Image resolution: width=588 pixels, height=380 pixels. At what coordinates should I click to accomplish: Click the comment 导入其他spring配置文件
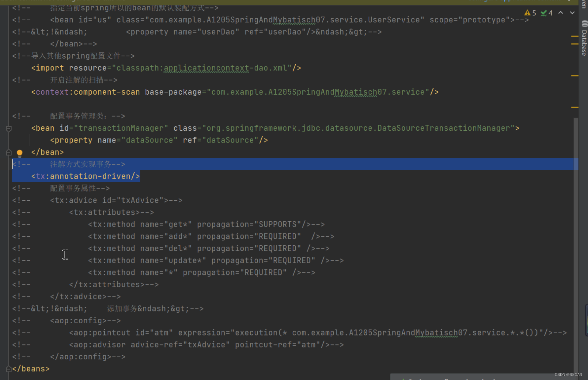(x=73, y=56)
